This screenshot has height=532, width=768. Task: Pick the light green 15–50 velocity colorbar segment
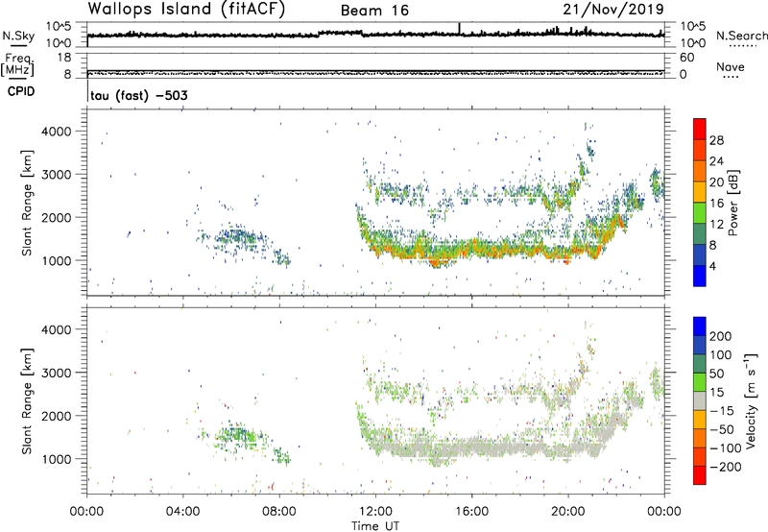point(700,382)
